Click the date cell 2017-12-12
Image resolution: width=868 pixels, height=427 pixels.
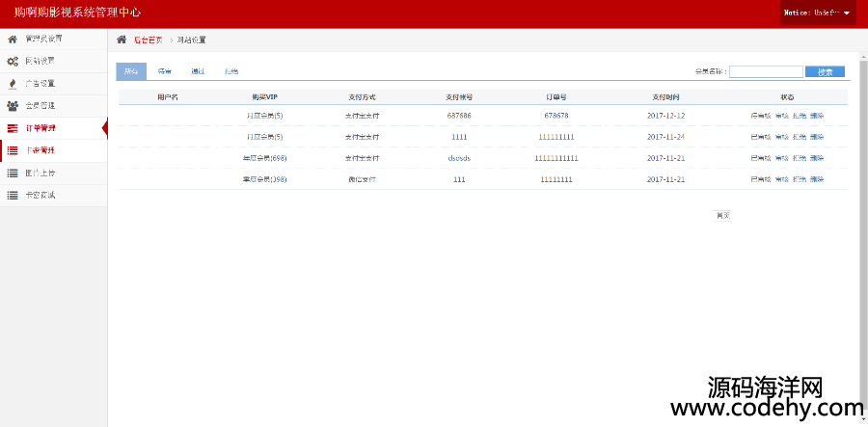(665, 117)
